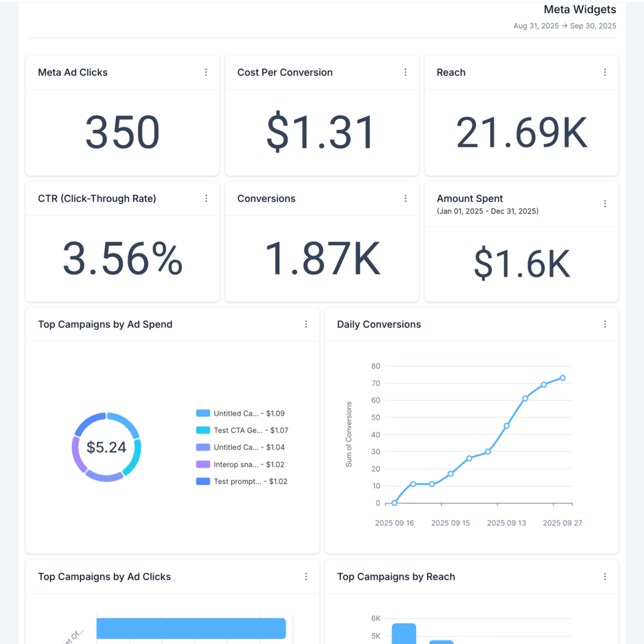
Task: Open the Cost Per Conversion options menu
Action: 405,72
